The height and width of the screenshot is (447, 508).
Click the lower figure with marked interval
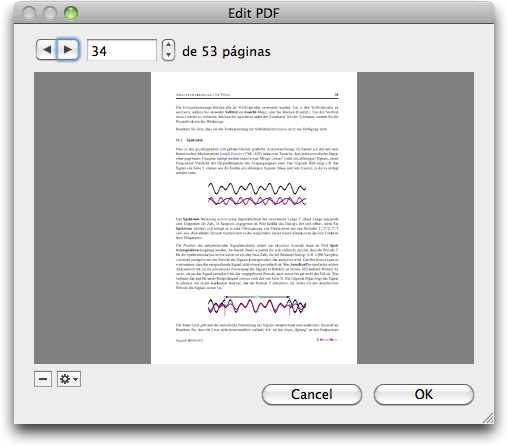257,305
